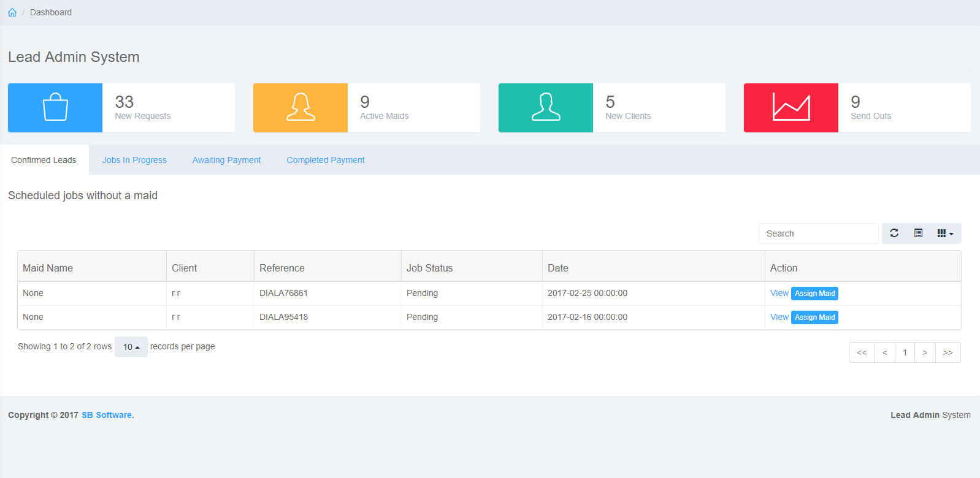Click the blue shopping bag New Requests icon
This screenshot has width=980, height=478.
pos(55,108)
